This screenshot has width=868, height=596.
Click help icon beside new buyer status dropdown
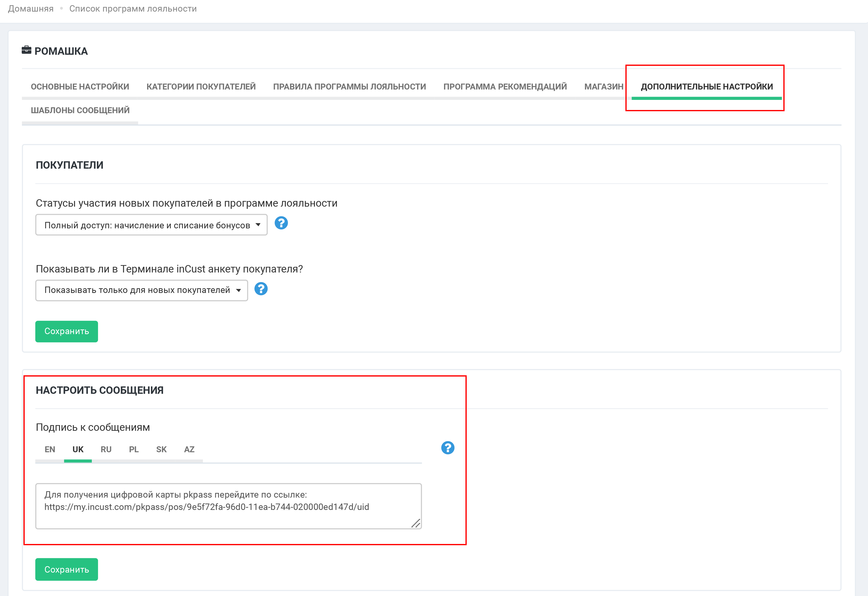point(281,223)
